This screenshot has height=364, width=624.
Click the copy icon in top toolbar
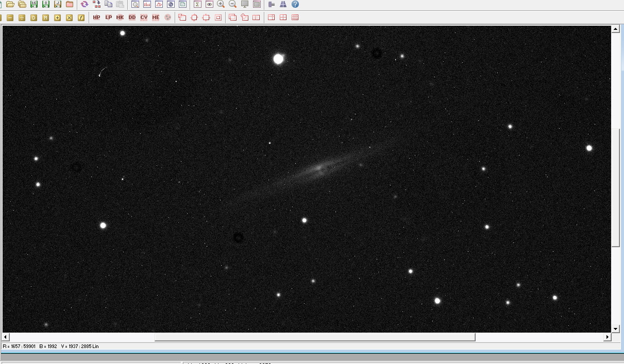click(108, 4)
